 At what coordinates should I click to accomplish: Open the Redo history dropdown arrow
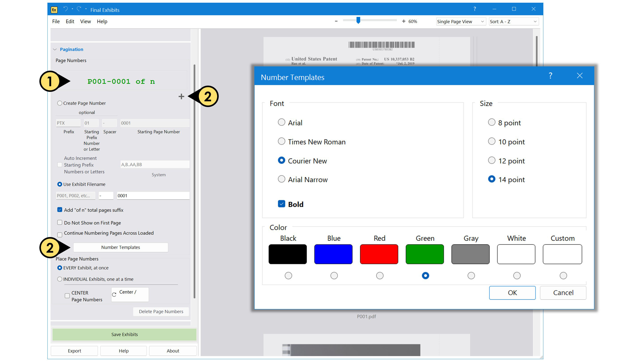click(x=86, y=9)
